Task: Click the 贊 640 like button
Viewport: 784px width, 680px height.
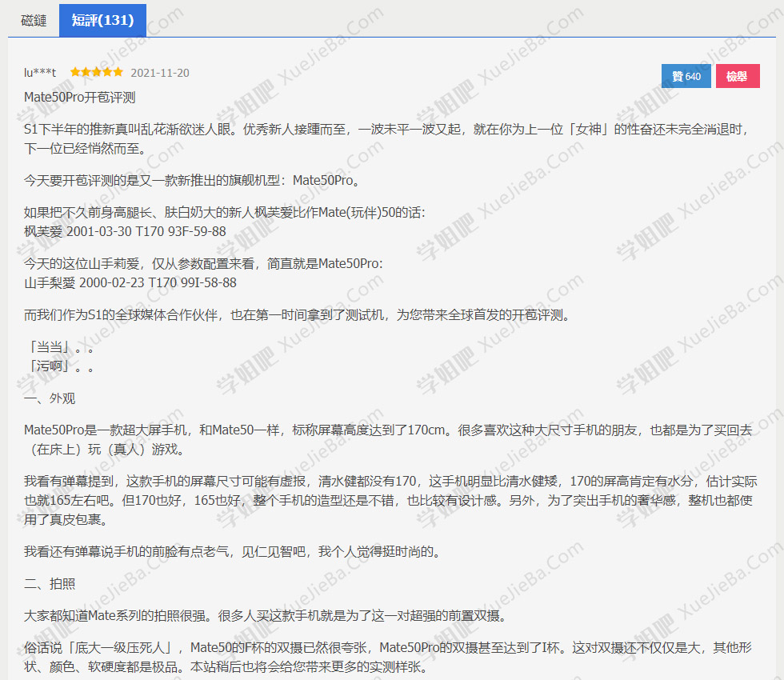Action: 686,76
